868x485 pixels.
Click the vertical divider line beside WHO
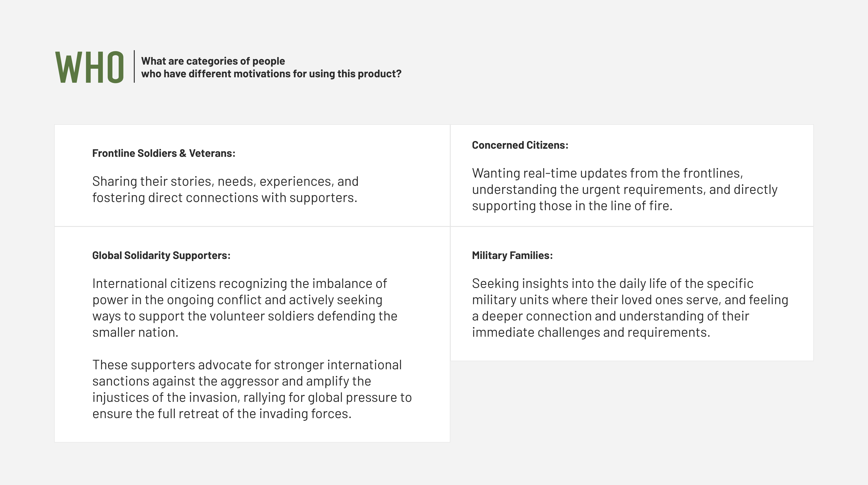pos(134,66)
